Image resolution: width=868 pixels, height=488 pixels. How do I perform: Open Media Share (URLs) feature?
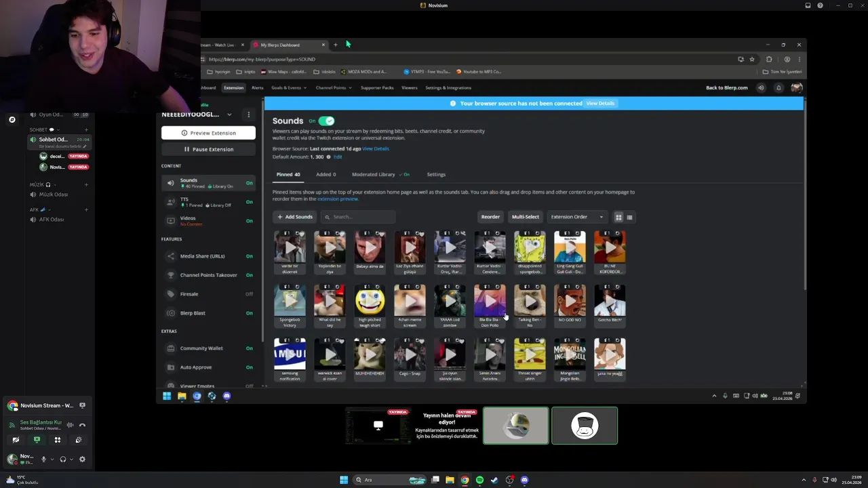(x=209, y=256)
